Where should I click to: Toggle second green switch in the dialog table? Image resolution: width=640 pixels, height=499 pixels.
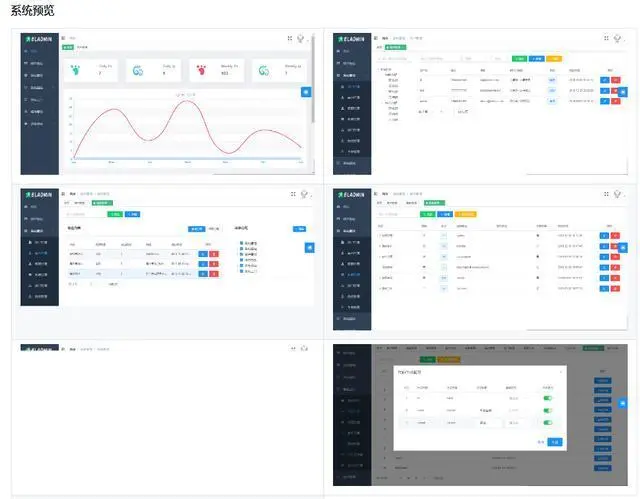pos(548,410)
